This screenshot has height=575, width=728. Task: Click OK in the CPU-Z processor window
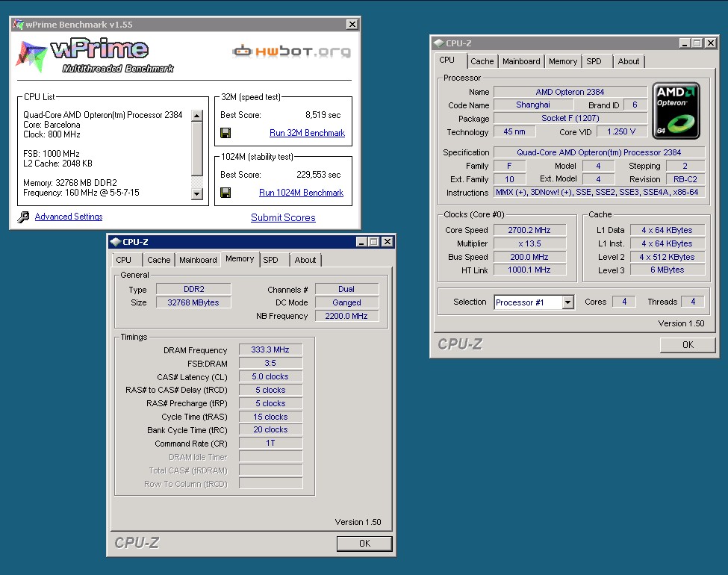pos(688,345)
